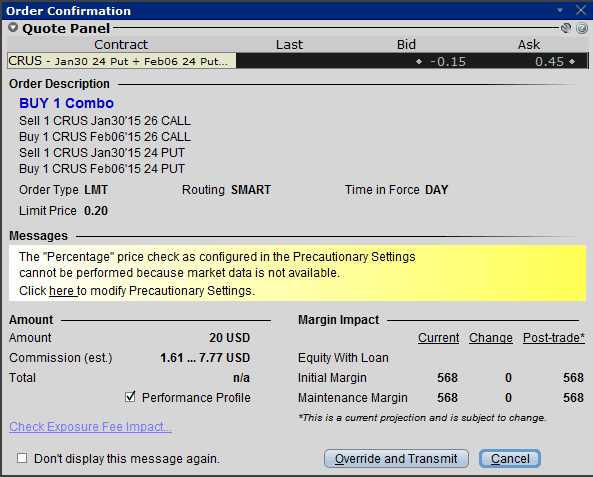Cancel the order confirmation
The width and height of the screenshot is (593, 477).
(510, 458)
